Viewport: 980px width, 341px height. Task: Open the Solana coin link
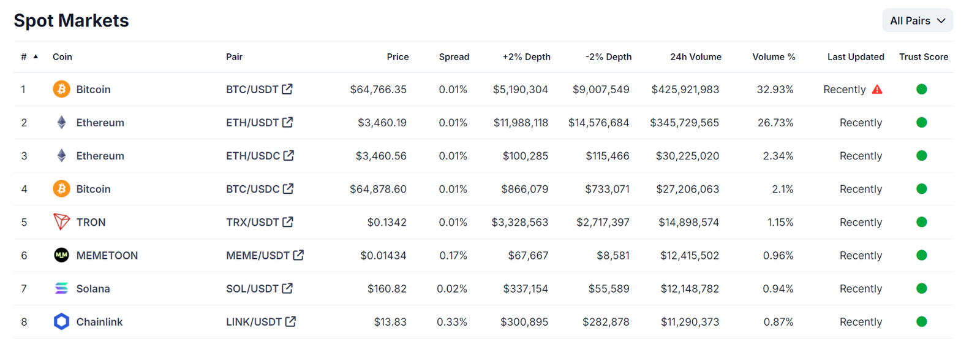point(93,288)
